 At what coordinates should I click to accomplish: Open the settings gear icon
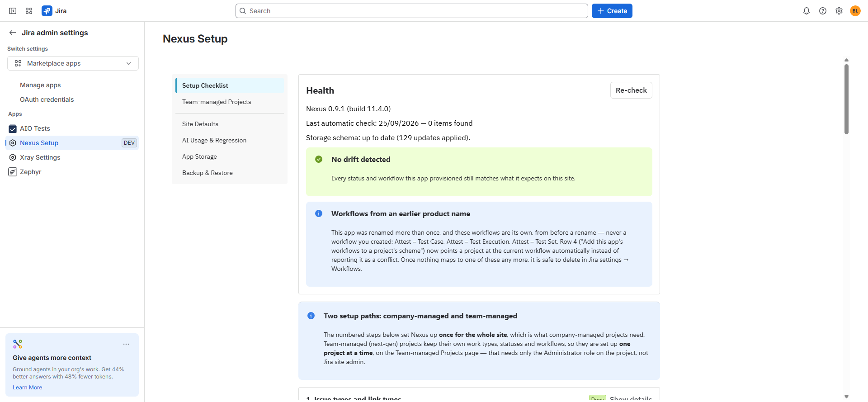(839, 11)
